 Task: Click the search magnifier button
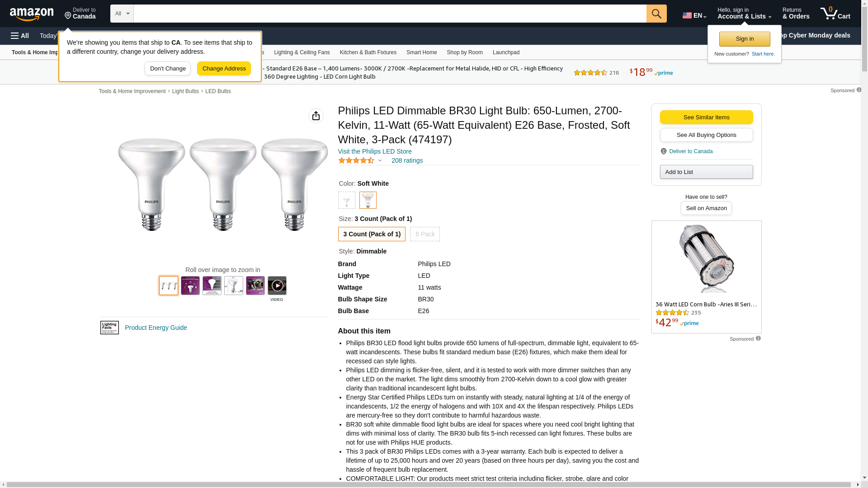656,14
